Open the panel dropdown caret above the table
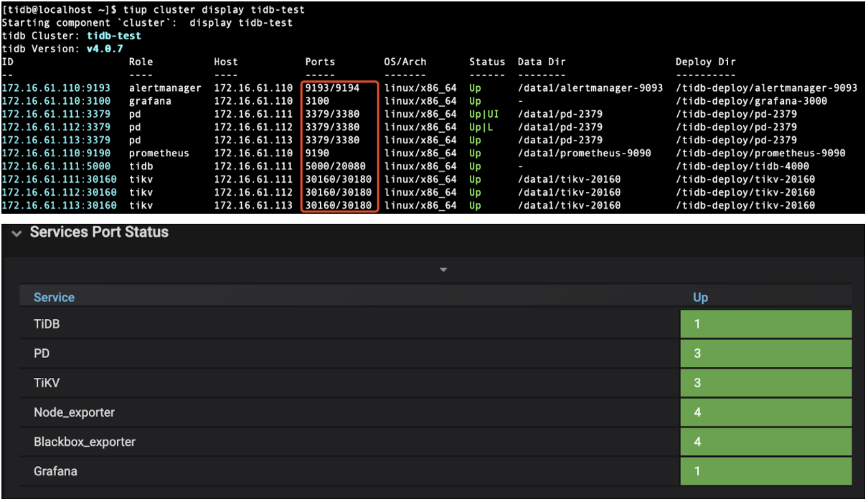 pos(443,270)
